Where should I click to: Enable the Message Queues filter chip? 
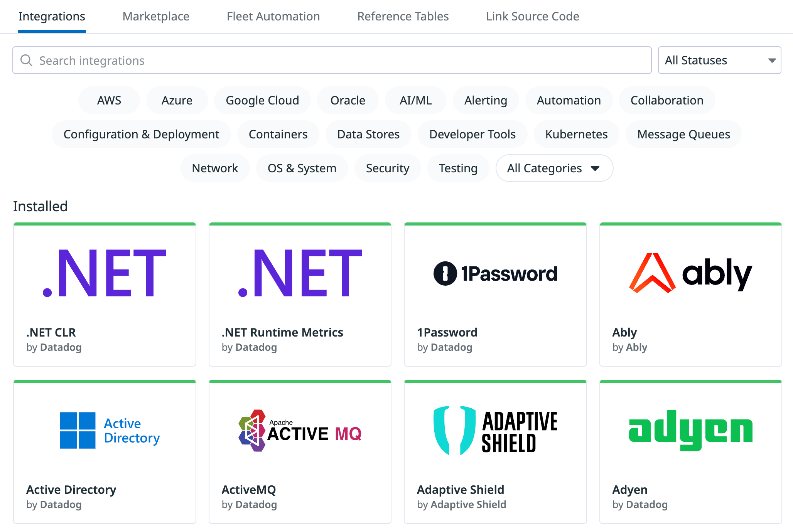[x=683, y=134]
